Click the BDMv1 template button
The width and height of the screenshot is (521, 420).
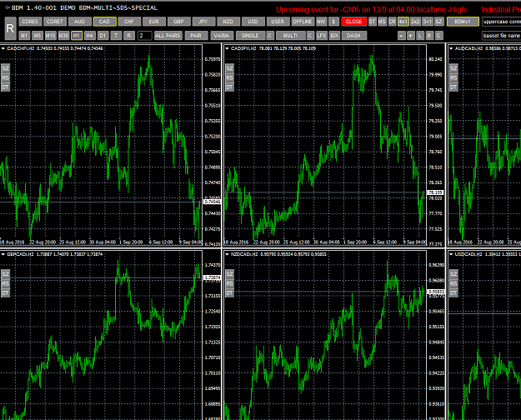tap(463, 22)
